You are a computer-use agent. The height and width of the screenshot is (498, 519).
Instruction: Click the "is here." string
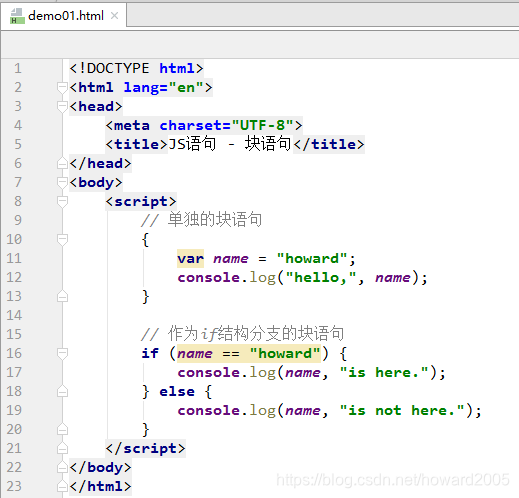(x=384, y=372)
